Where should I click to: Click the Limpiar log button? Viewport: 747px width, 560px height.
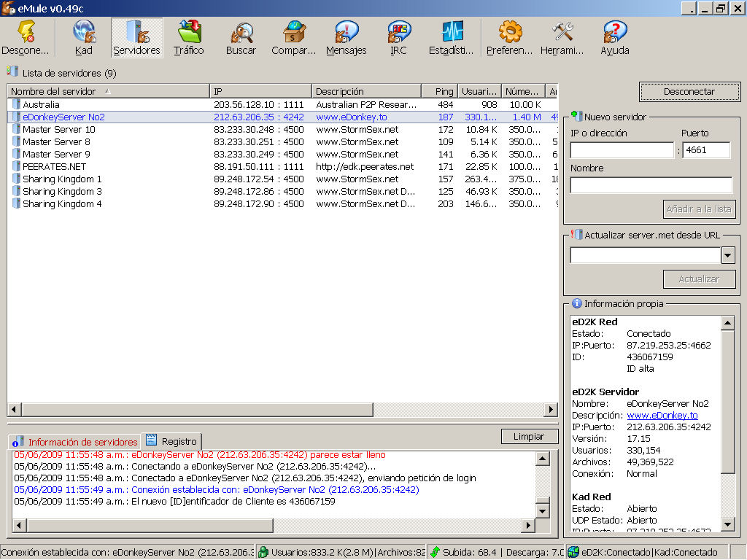[x=529, y=436]
